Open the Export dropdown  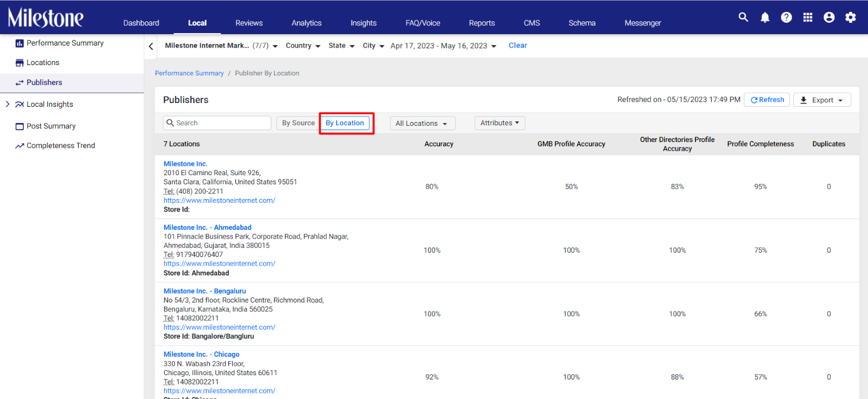822,100
